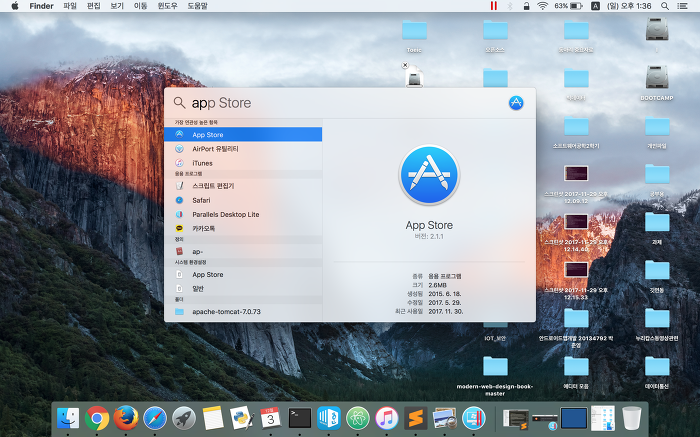Open Parallels Desktop in the Dock

pyautogui.click(x=474, y=419)
